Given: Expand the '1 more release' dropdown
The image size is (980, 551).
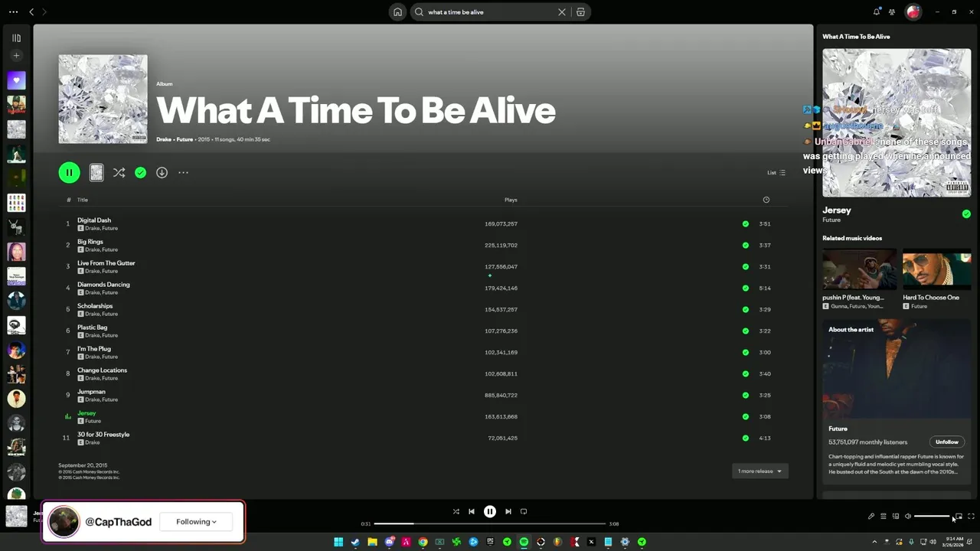Looking at the screenshot, I should click(x=759, y=471).
